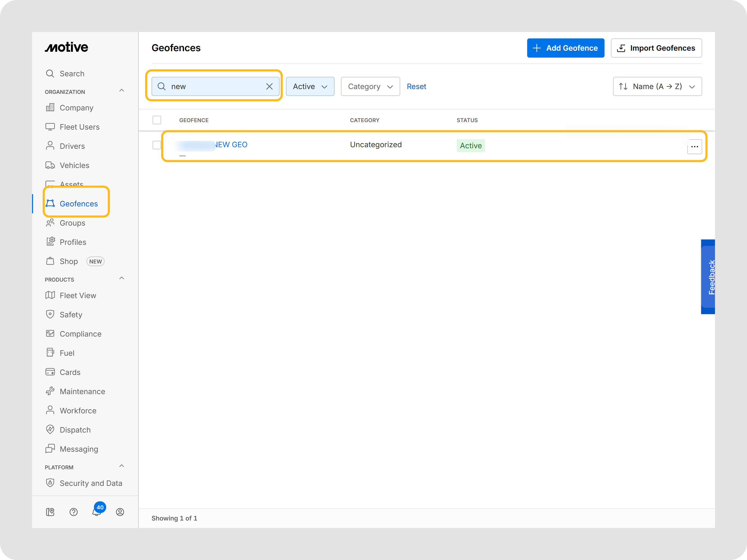747x560 pixels.
Task: Go to Fleet View in sidebar
Action: coord(78,295)
